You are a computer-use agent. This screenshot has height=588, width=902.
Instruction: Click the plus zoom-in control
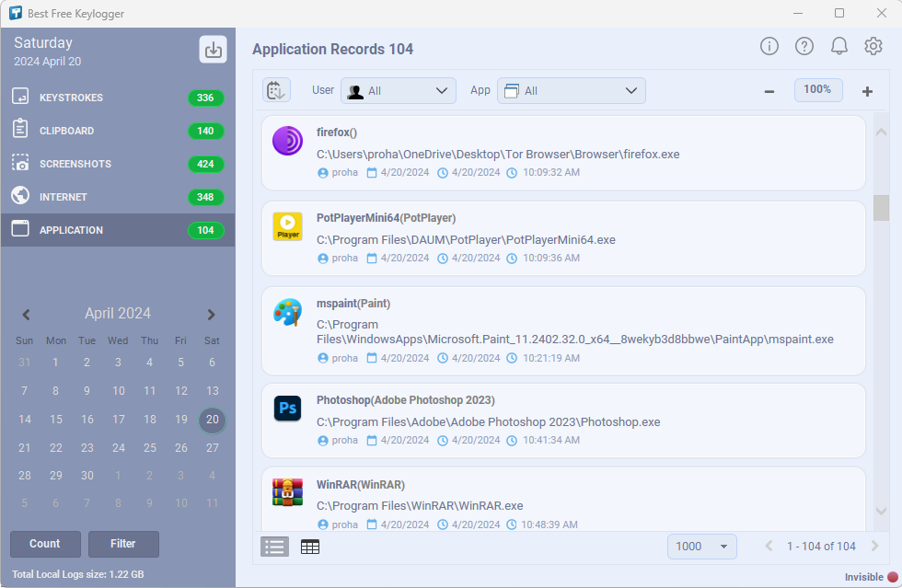click(x=867, y=91)
